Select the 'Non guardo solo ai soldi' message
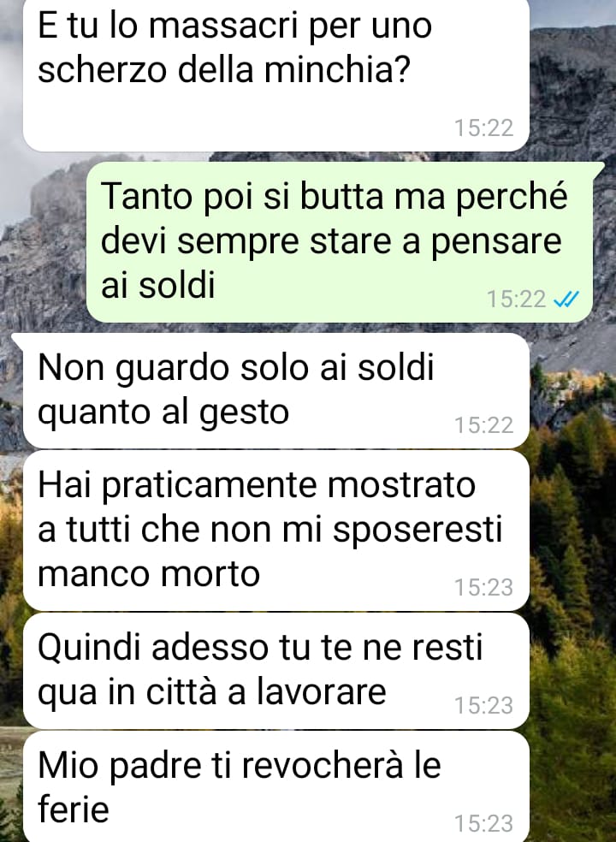616x842 pixels. pyautogui.click(x=276, y=390)
